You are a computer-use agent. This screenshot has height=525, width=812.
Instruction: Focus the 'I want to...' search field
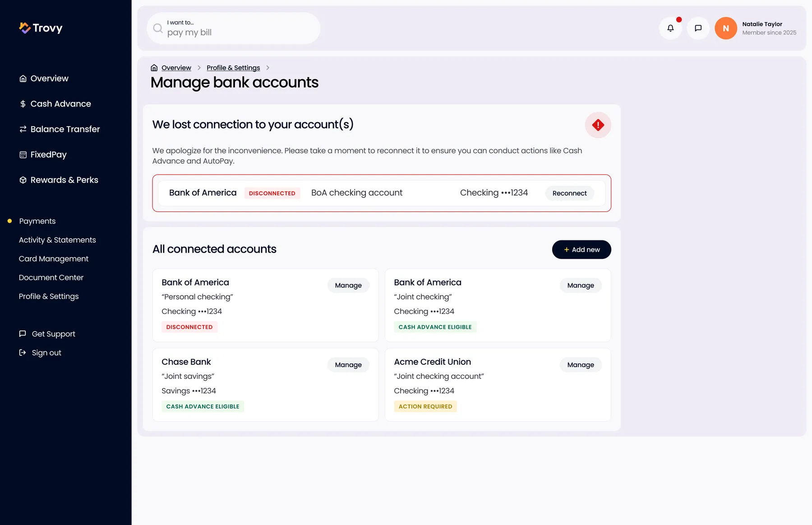click(234, 28)
